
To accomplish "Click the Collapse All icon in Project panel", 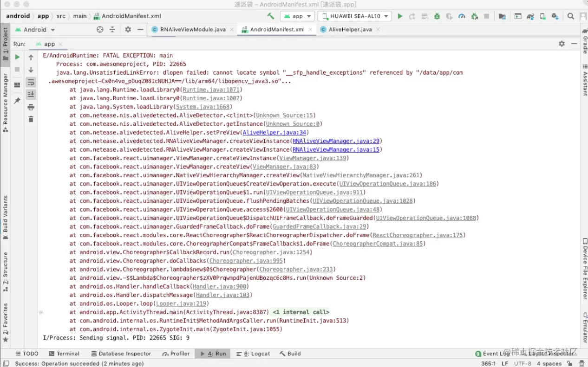I will pyautogui.click(x=112, y=29).
